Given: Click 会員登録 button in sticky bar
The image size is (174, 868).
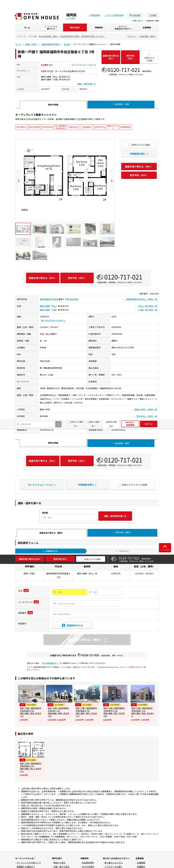Looking at the screenshot, I should 130,424.
